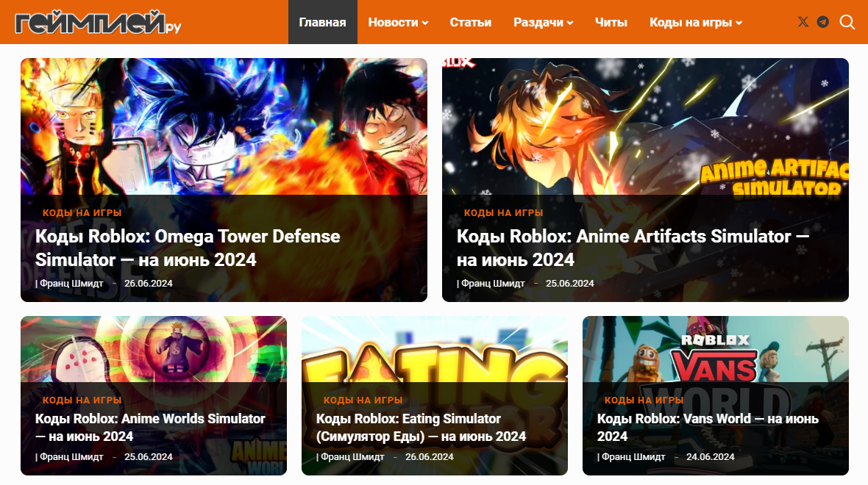Click date 26.06.2024 on Omega card
This screenshot has height=485, width=868.
coord(149,283)
